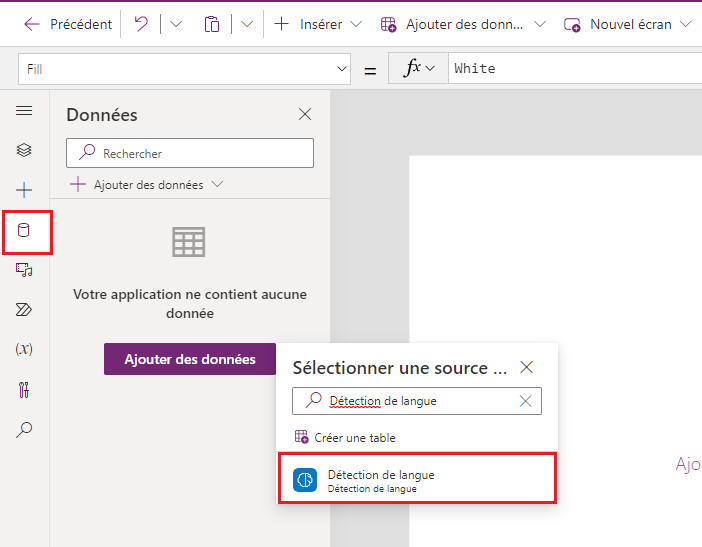Click the purple Ajouter des données button
702x547 pixels.
tap(190, 359)
